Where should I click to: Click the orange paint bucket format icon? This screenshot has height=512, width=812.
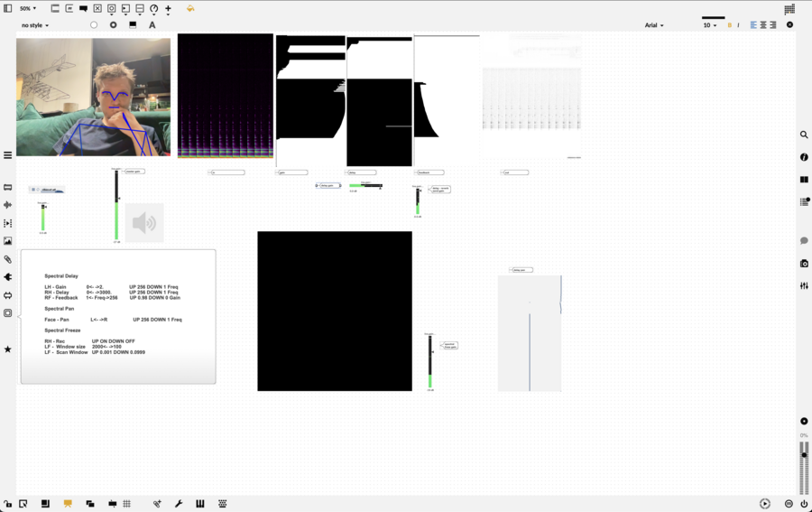point(190,8)
